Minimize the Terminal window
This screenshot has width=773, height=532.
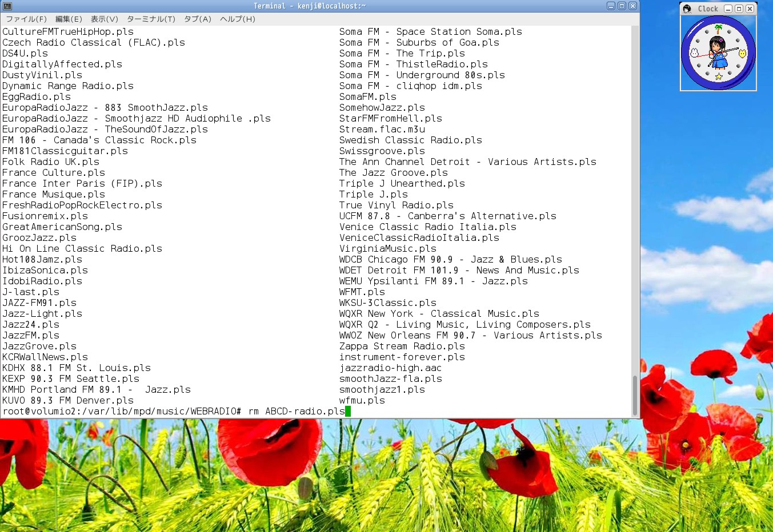point(611,6)
